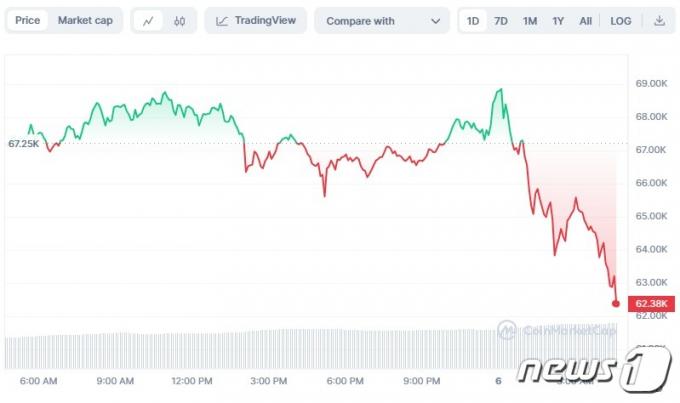Click the volume bars at bottom
Viewport: 680px width, 403px height.
tap(311, 349)
